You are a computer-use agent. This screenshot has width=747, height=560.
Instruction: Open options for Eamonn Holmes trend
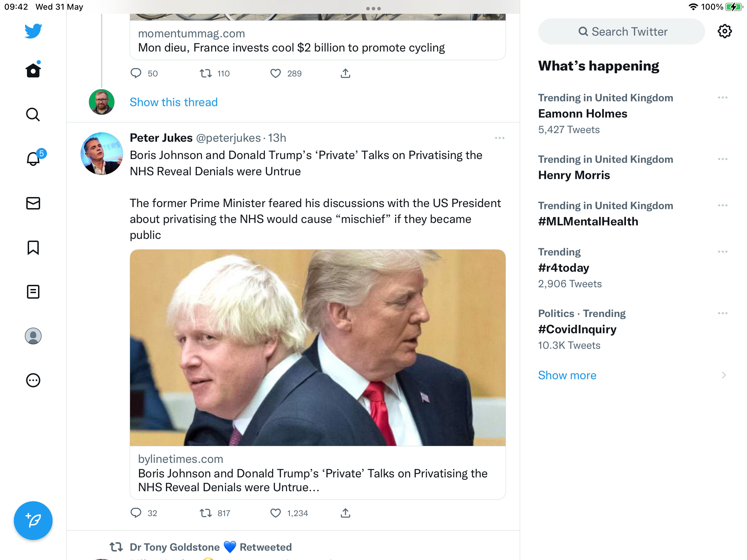pyautogui.click(x=723, y=98)
